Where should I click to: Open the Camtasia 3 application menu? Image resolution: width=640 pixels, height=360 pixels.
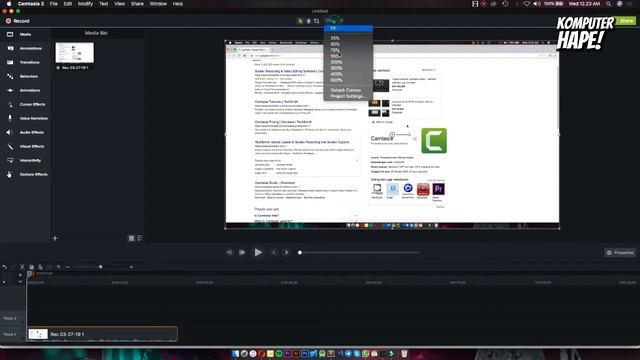tap(31, 4)
